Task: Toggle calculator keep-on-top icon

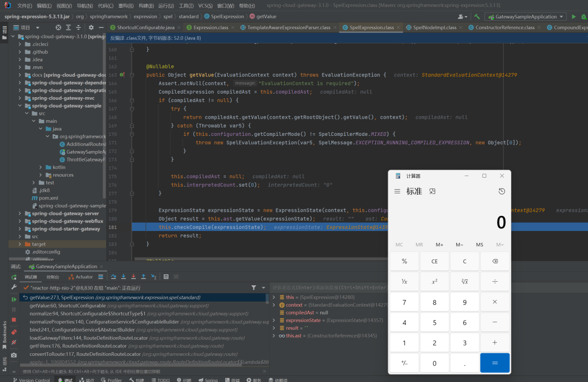Action: (x=432, y=191)
